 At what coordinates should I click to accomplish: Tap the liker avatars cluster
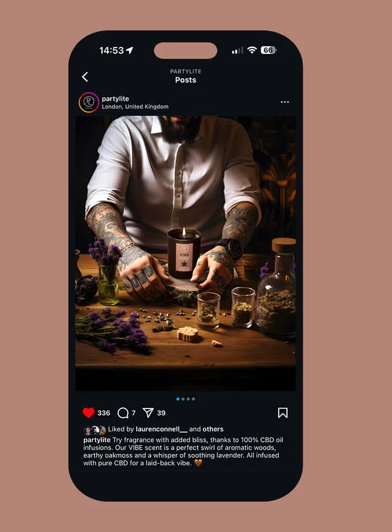[95, 430]
